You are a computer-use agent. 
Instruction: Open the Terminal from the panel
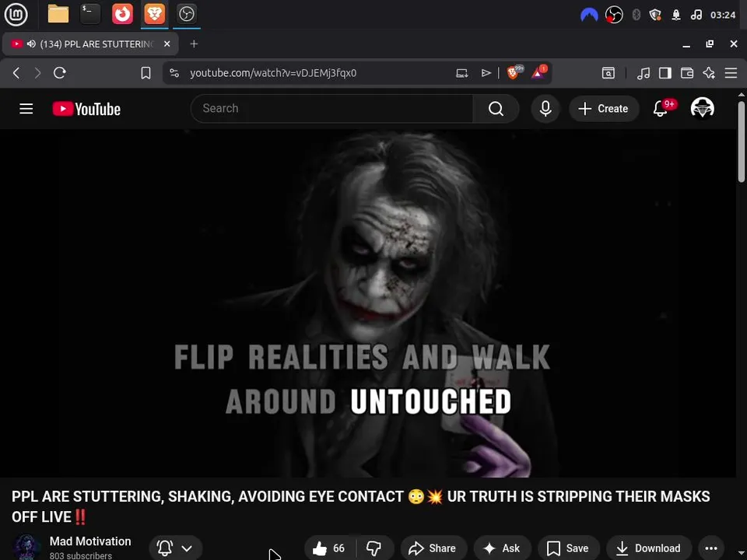pyautogui.click(x=90, y=14)
